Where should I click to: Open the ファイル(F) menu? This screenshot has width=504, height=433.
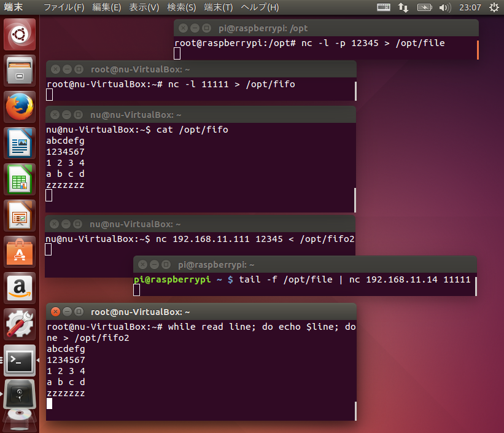pyautogui.click(x=64, y=7)
